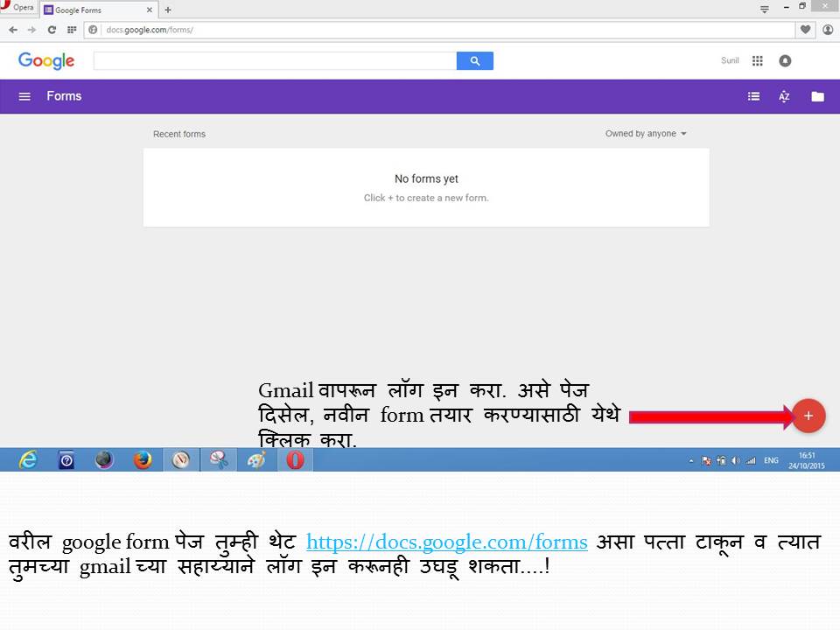Viewport: 840px width, 630px height.
Task: Open the volume control tray icon
Action: (736, 460)
